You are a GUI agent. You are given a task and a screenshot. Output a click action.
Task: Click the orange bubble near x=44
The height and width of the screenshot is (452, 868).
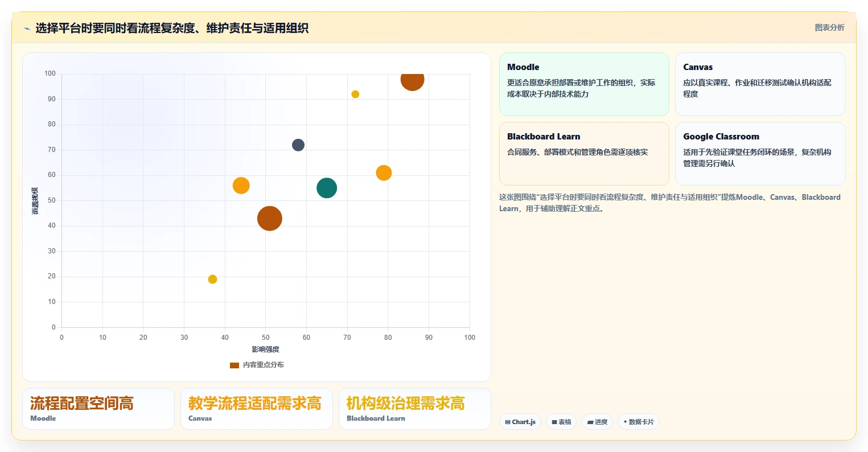(241, 186)
